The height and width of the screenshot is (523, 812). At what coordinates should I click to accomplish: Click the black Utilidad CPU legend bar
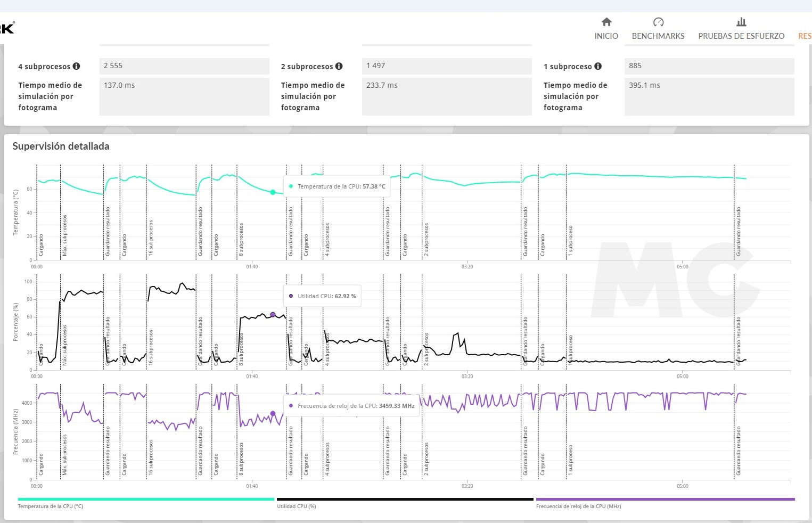coord(405,500)
